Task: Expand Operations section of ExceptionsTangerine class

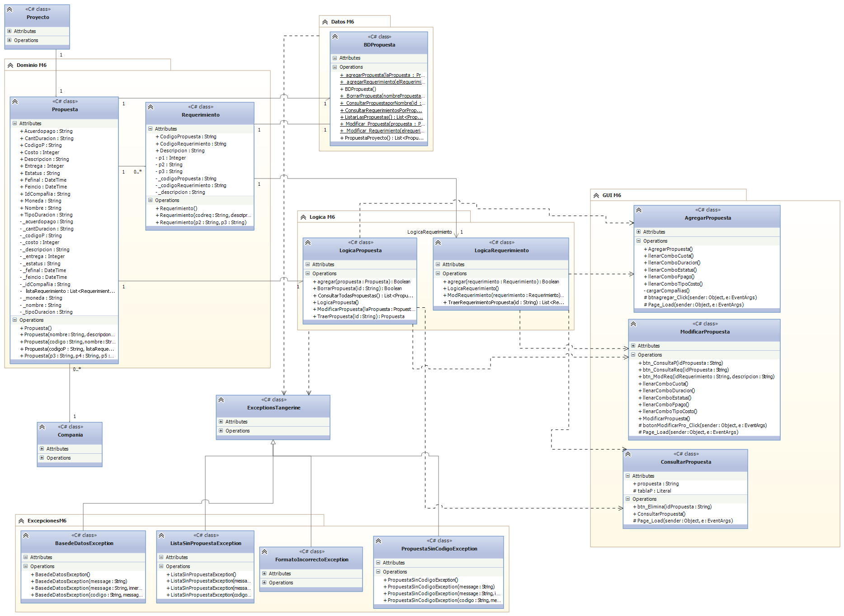Action: [221, 431]
